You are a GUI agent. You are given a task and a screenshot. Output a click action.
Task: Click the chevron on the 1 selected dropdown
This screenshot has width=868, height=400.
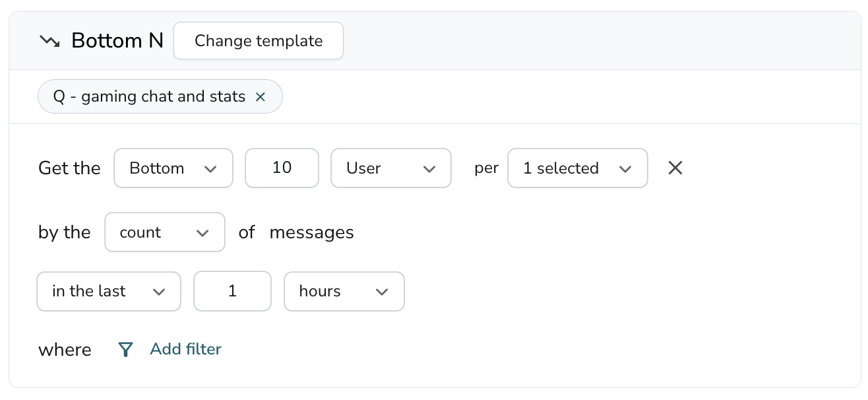click(625, 168)
